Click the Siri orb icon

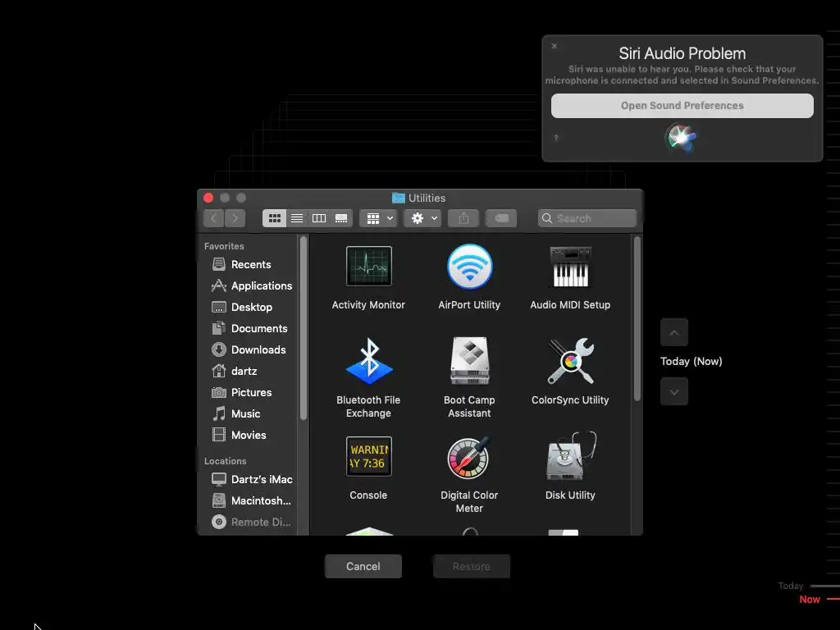coord(681,137)
